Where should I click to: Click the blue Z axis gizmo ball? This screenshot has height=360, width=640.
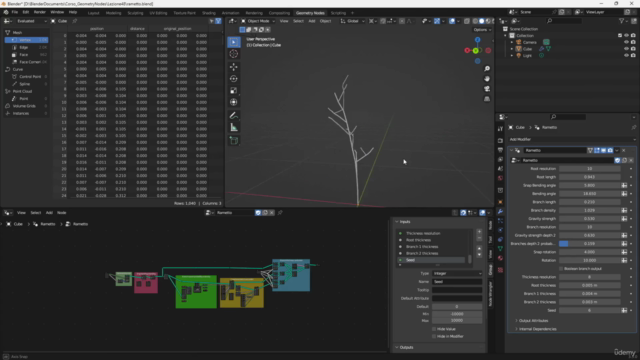[x=478, y=40]
